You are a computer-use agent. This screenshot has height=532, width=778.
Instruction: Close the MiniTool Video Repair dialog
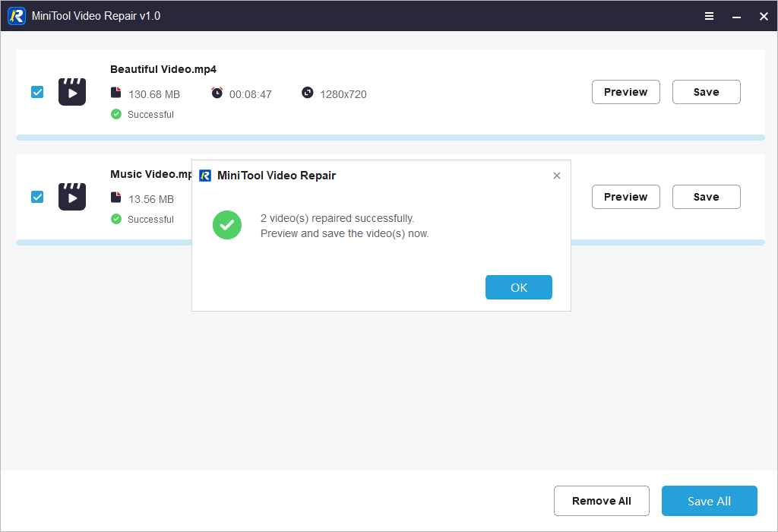pos(557,176)
